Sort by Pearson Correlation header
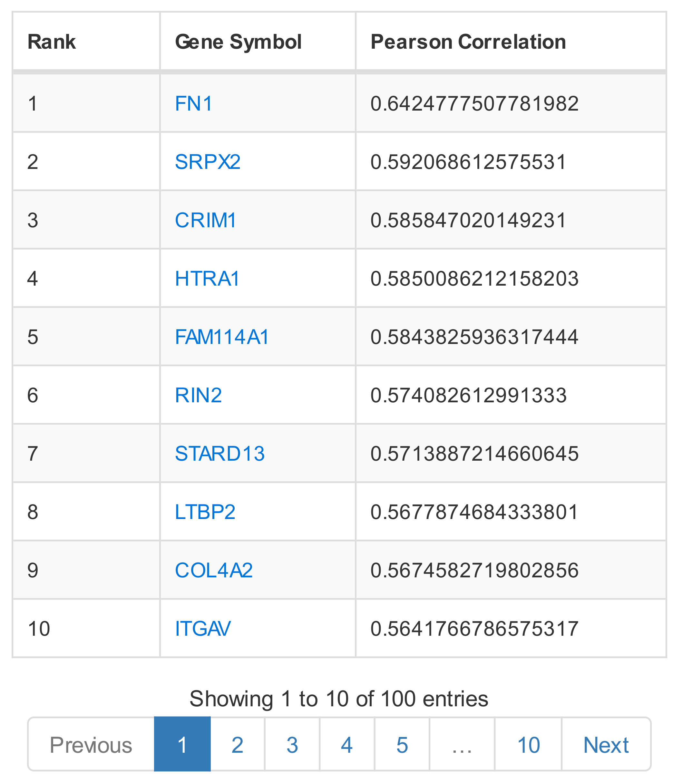This screenshot has height=784, width=682. [x=468, y=42]
